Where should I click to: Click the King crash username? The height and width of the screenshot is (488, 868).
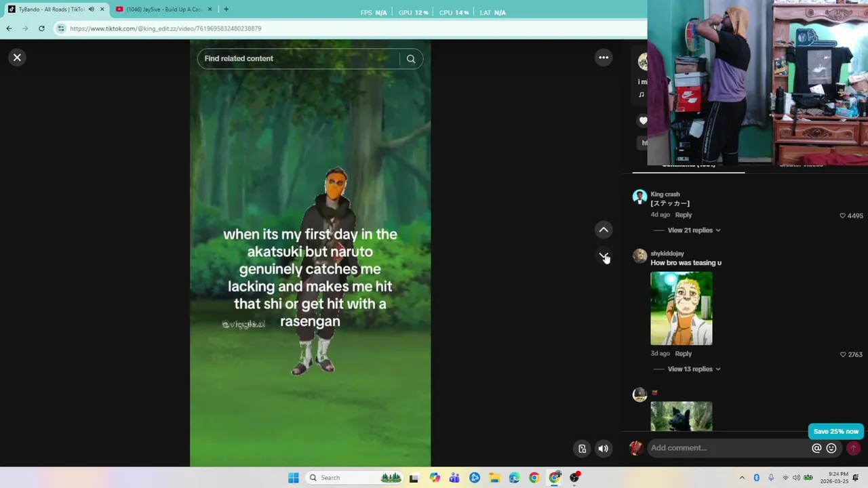click(x=665, y=195)
